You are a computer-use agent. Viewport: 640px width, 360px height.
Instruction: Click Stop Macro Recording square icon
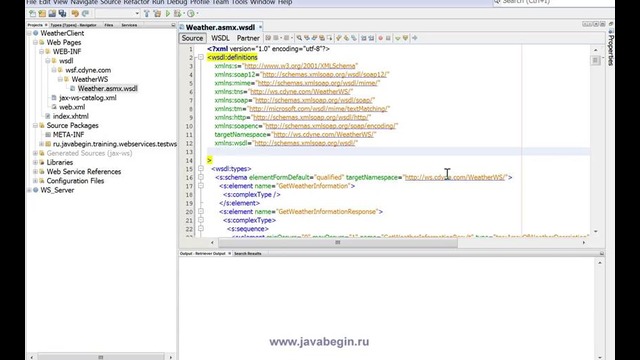388,38
